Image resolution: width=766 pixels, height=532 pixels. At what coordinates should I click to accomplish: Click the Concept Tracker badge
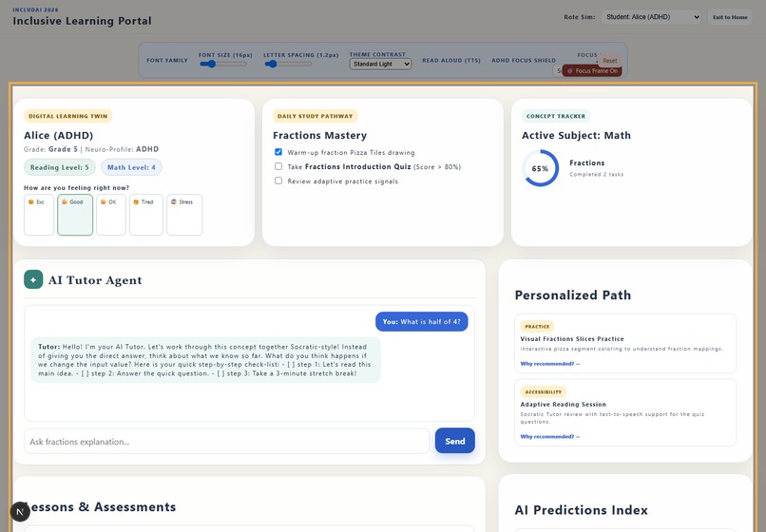pyautogui.click(x=556, y=116)
